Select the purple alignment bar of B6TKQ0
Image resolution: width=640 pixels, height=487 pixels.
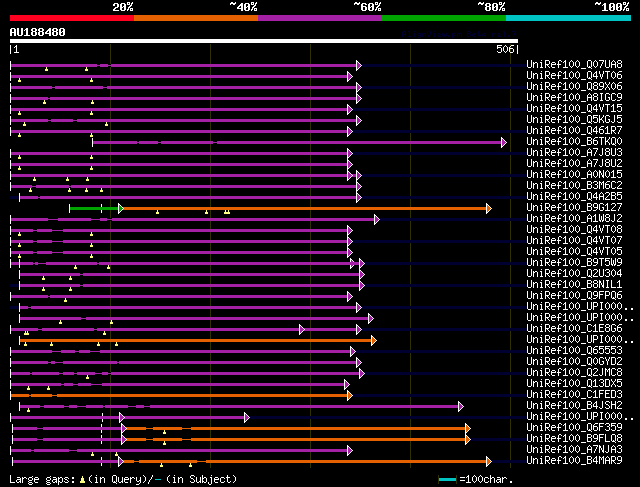(x=297, y=142)
